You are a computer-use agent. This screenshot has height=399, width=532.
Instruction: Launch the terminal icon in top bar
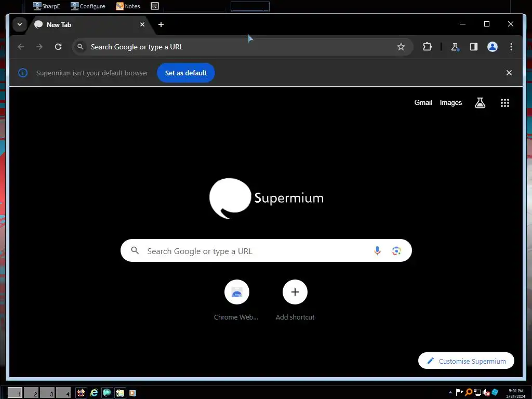click(155, 6)
